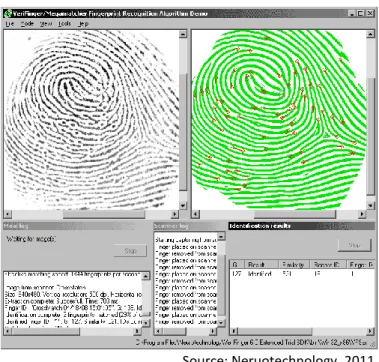Click Stop button in Identification results panel
Viewport: 379px width, 362px height.
354,245
